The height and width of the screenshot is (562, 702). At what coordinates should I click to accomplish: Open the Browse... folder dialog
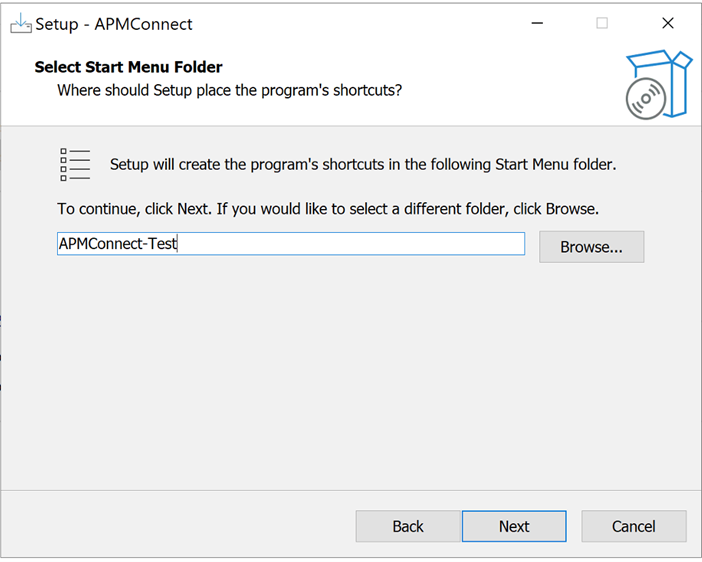tap(591, 247)
